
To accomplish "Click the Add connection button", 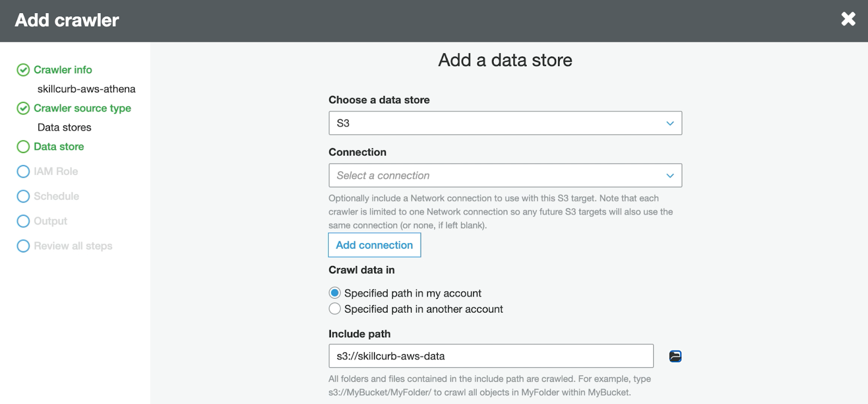I will tap(374, 245).
